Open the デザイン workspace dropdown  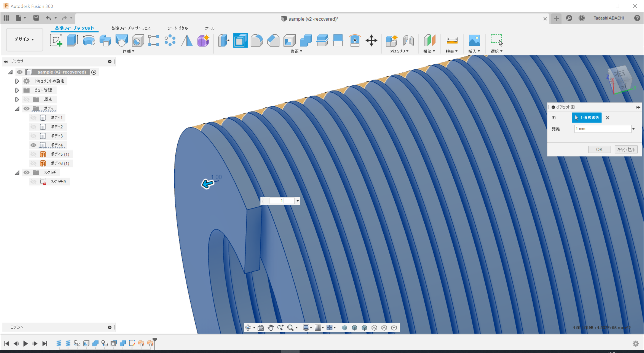24,39
